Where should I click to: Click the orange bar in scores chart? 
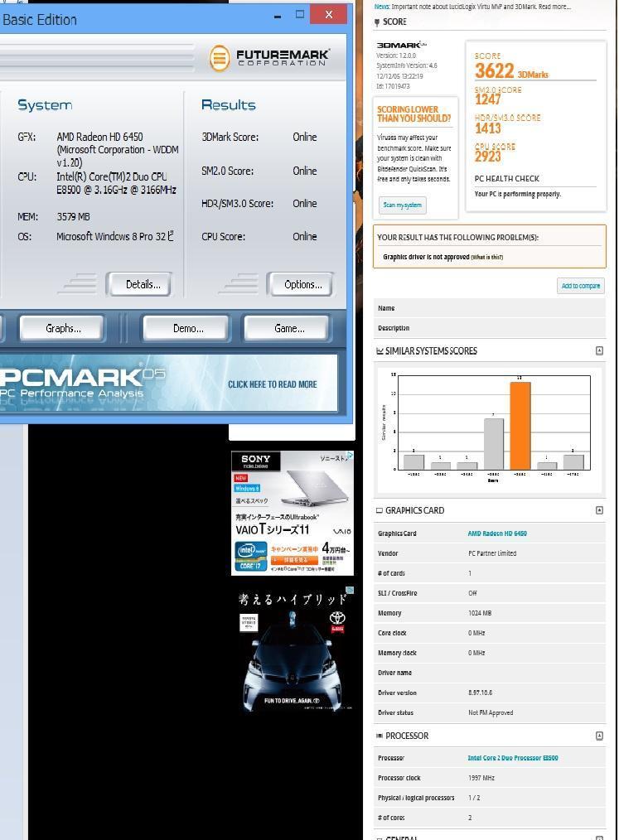click(x=520, y=425)
